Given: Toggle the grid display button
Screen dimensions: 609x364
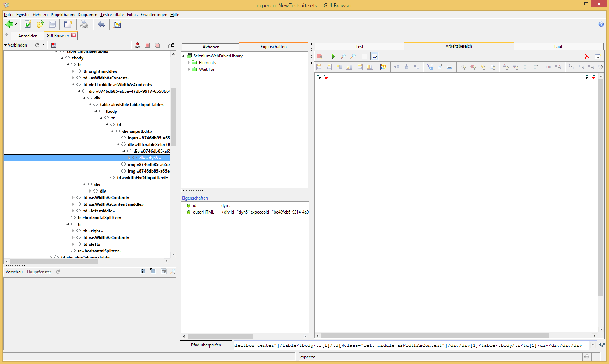Looking at the screenshot, I should click(x=364, y=56).
